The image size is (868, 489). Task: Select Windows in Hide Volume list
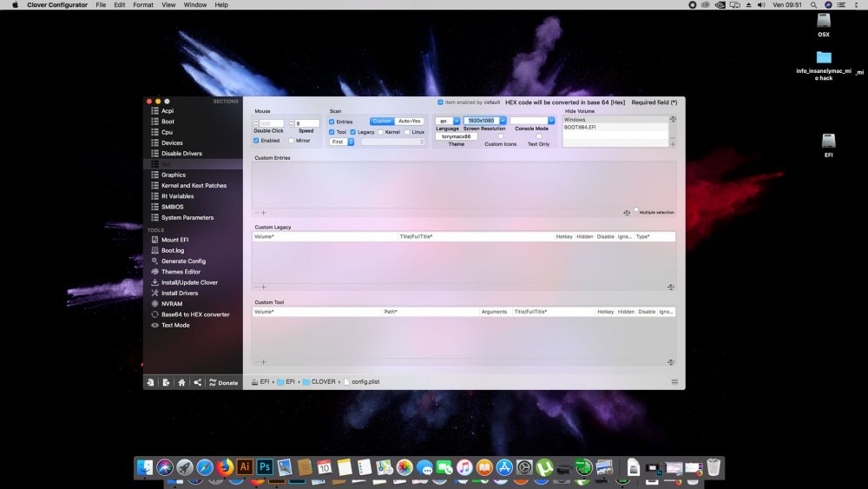click(x=615, y=120)
